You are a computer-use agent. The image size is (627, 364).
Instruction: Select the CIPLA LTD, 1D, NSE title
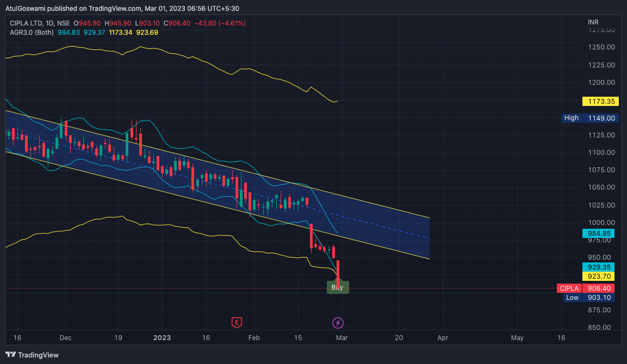[x=40, y=23]
